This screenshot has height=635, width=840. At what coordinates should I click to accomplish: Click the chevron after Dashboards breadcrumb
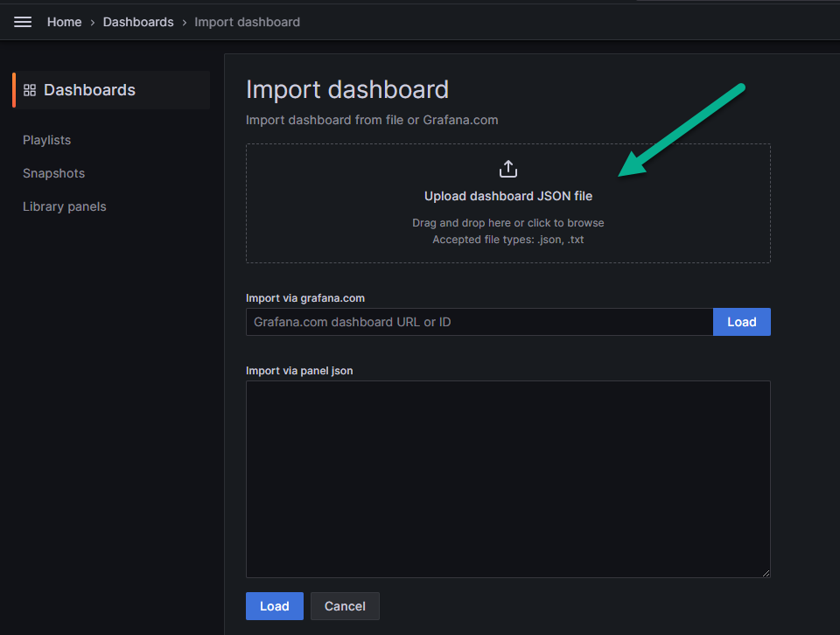tap(185, 23)
